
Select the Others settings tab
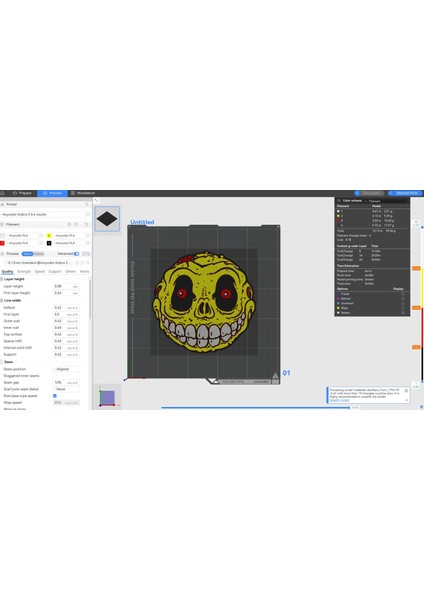[x=70, y=271]
